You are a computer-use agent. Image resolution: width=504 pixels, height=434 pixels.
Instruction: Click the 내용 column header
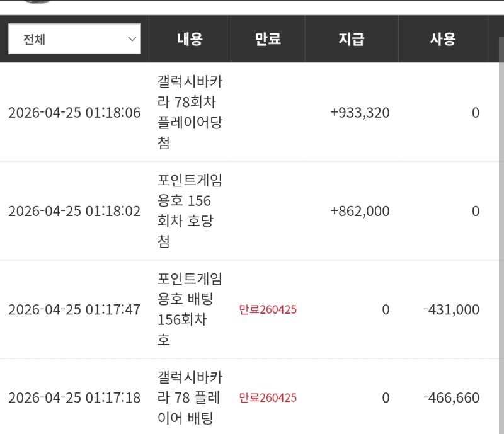(190, 39)
